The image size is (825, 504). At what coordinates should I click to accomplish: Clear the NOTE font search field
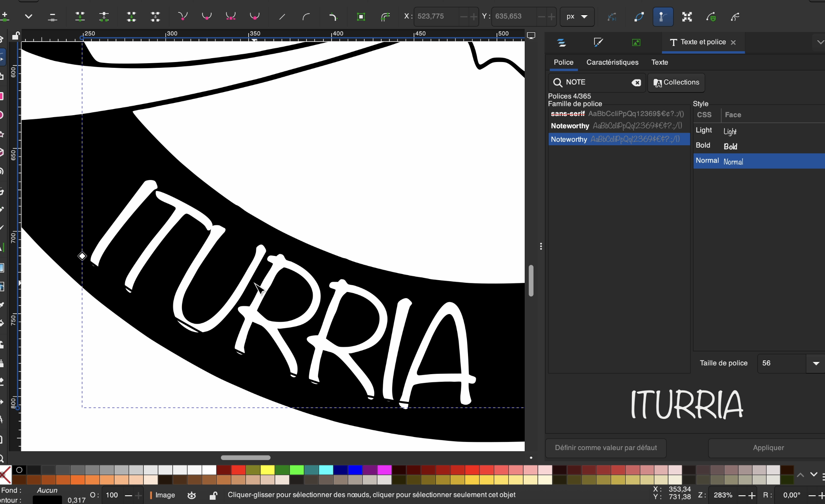pyautogui.click(x=636, y=82)
